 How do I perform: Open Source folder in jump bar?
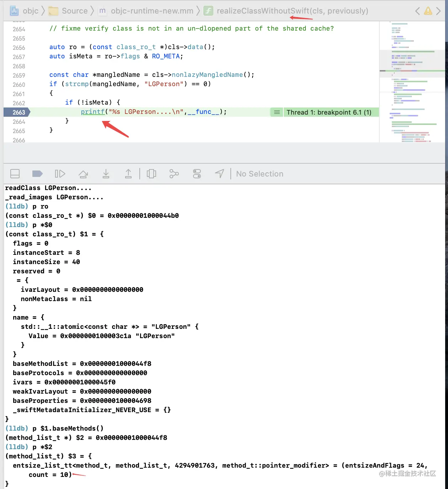pyautogui.click(x=68, y=11)
